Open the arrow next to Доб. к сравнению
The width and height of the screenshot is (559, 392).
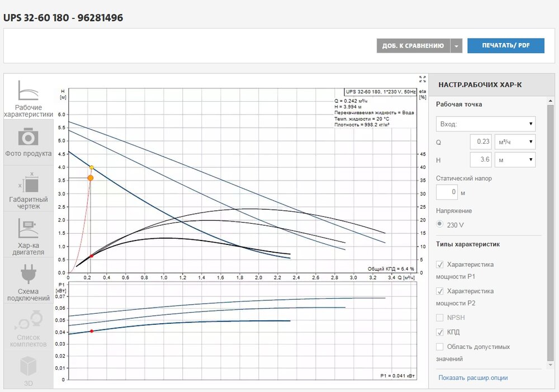click(457, 46)
